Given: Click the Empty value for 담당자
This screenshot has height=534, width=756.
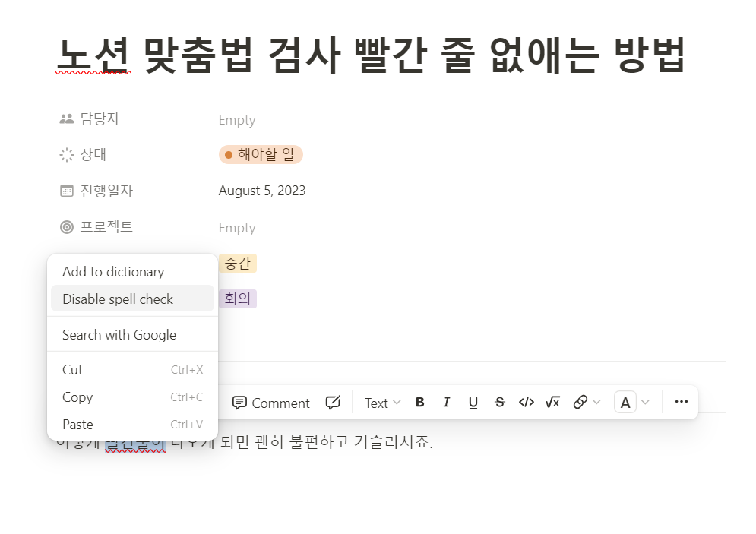Looking at the screenshot, I should (237, 120).
